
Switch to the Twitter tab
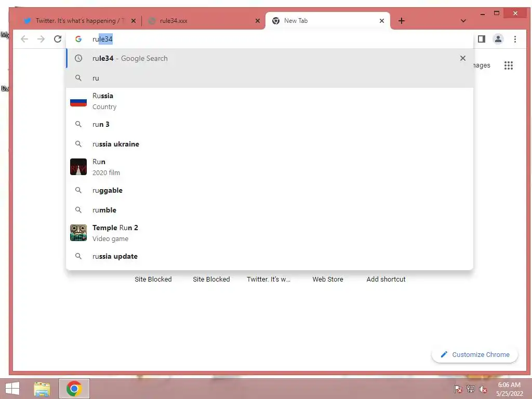click(x=79, y=21)
